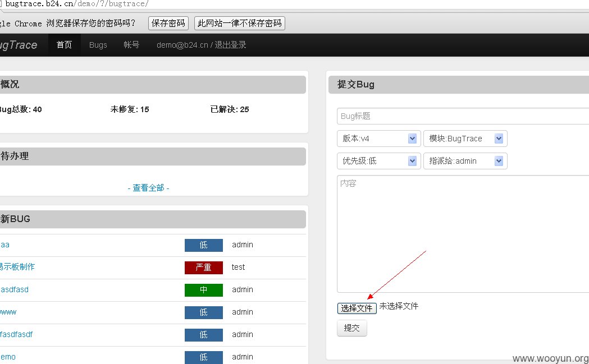Viewport: 589px width, 364px height.
Task: Expand the 版本:v4 dropdown
Action: [378, 139]
